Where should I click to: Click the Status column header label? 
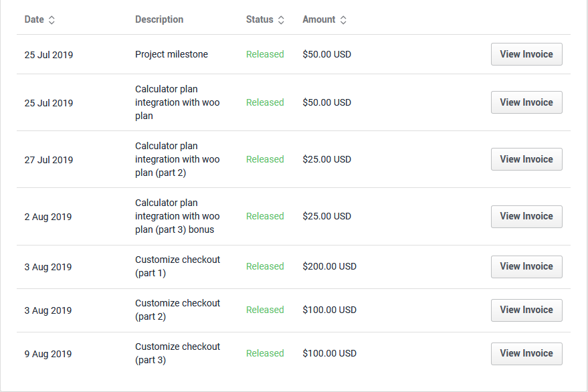[x=260, y=19]
